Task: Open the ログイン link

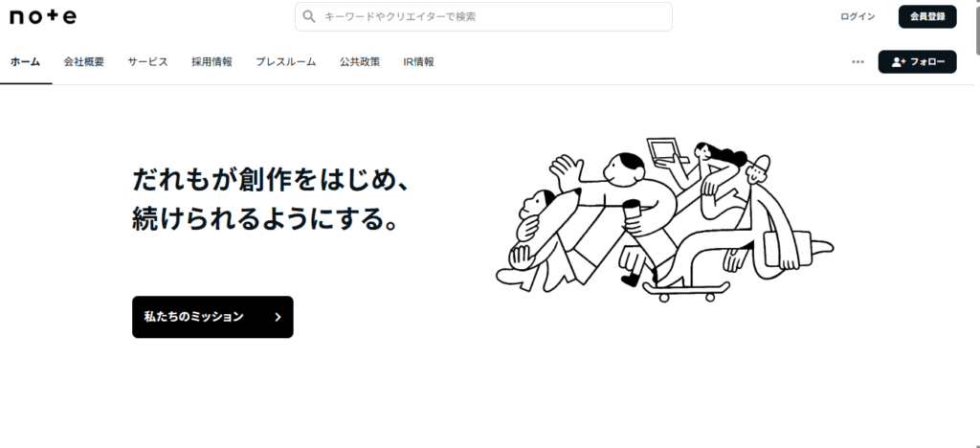Action: pos(857,17)
